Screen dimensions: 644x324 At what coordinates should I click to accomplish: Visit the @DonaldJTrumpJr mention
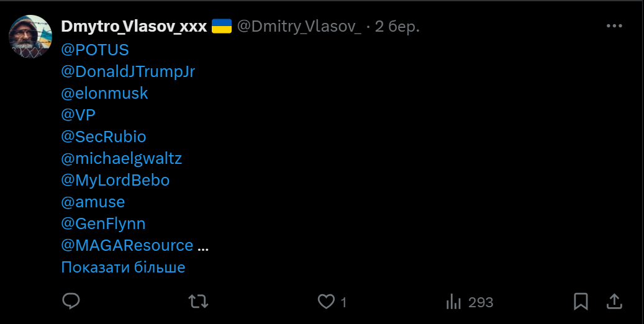[x=128, y=71]
